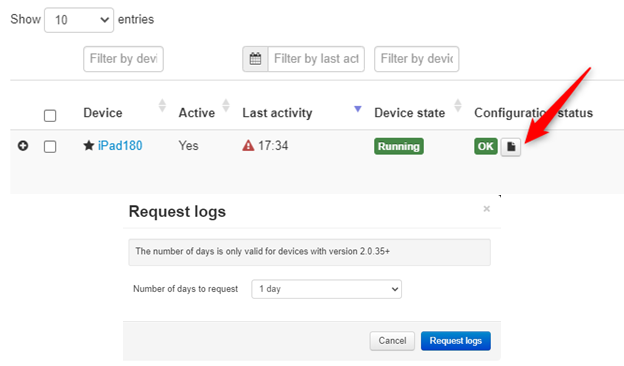624x366 pixels.
Task: Focus the Filter by device name field
Action: point(123,59)
